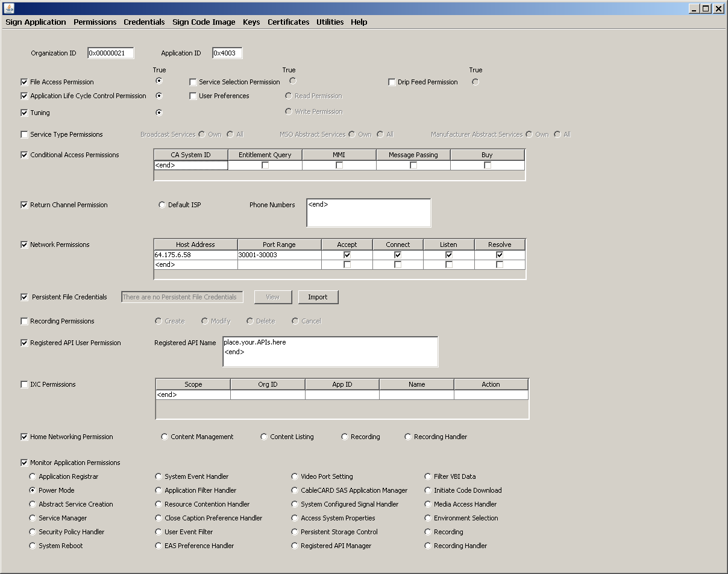The width and height of the screenshot is (728, 574).
Task: Click the Organization ID input field
Action: pos(111,53)
